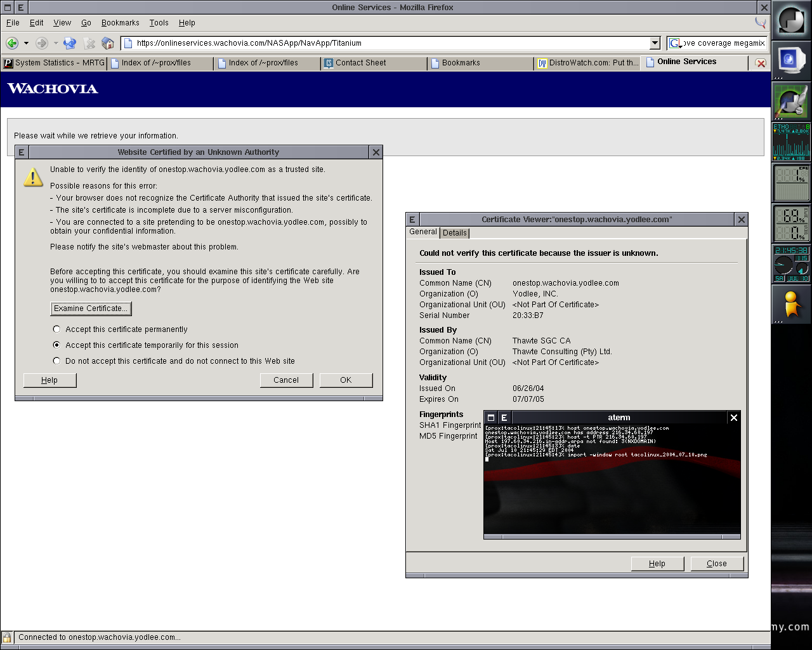The width and height of the screenshot is (812, 650).
Task: Click the Back navigation arrow
Action: (x=11, y=43)
